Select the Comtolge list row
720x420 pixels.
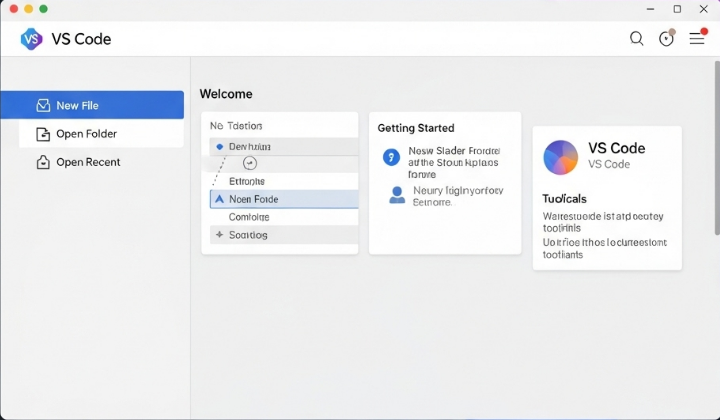click(284, 217)
